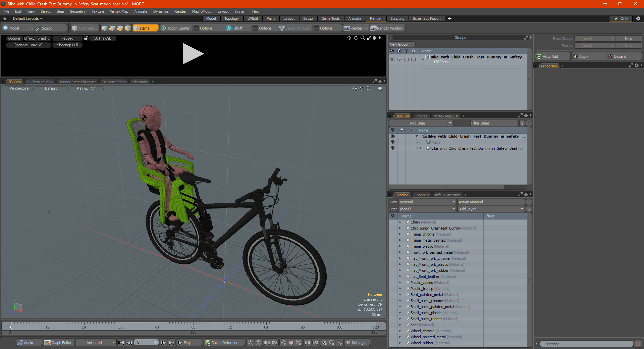Image resolution: width=644 pixels, height=349 pixels.
Task: Open Falloff tool
Action: (234, 28)
